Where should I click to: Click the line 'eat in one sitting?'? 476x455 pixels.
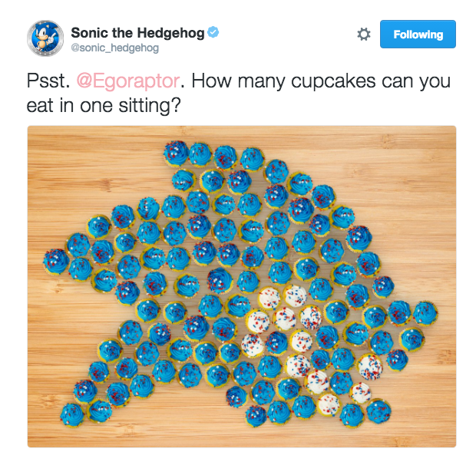pos(104,106)
